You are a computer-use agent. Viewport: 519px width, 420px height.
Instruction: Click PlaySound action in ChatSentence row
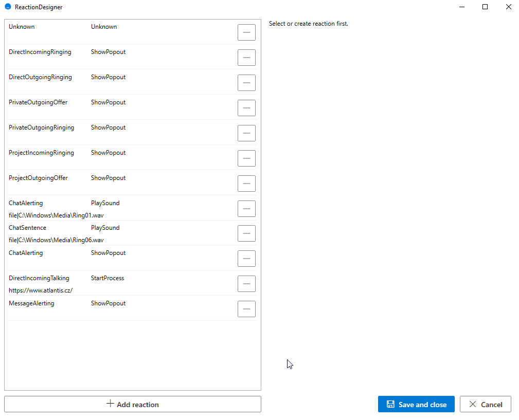pos(105,228)
